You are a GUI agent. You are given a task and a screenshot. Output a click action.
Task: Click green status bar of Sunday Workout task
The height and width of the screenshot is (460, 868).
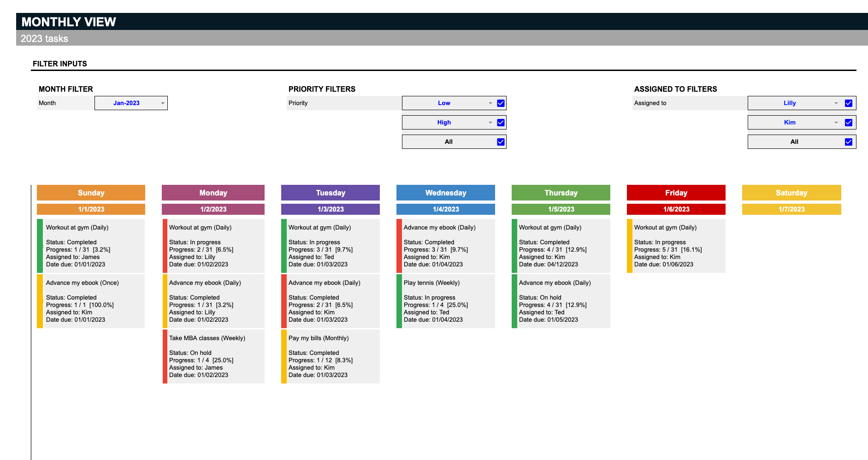(40, 246)
